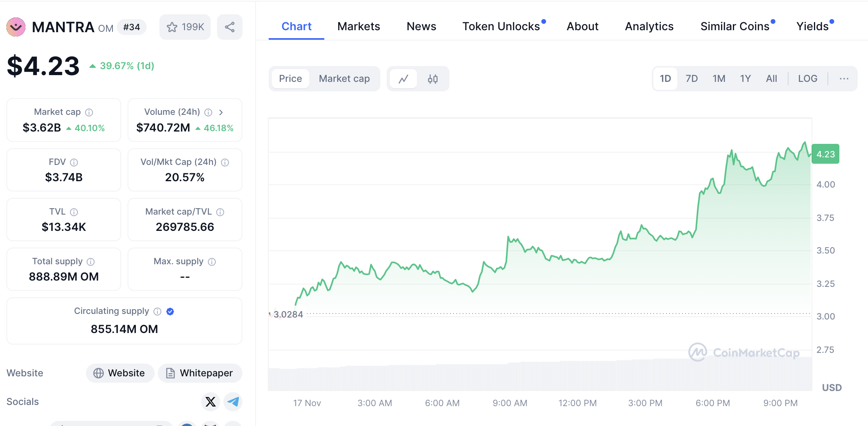The image size is (868, 426).
Task: Click the Website button
Action: tap(120, 373)
